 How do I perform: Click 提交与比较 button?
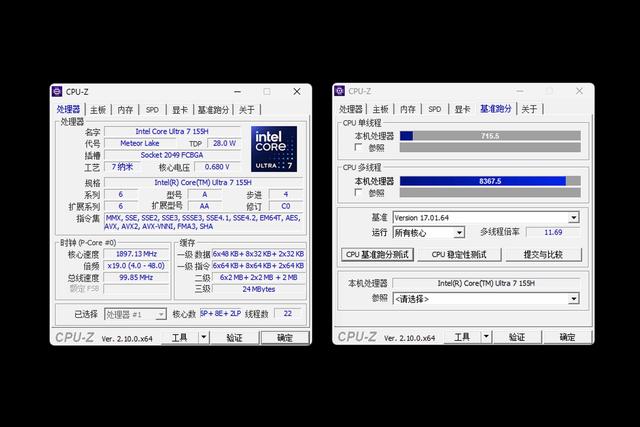[543, 254]
